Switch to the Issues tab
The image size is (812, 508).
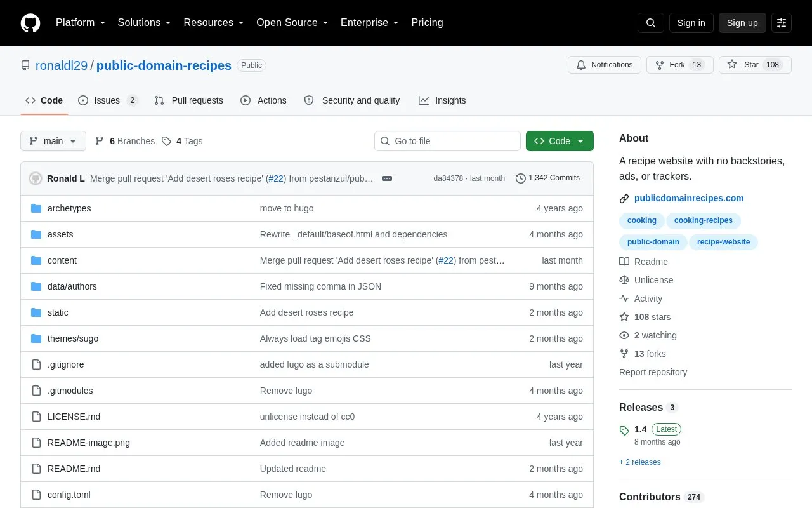(108, 100)
